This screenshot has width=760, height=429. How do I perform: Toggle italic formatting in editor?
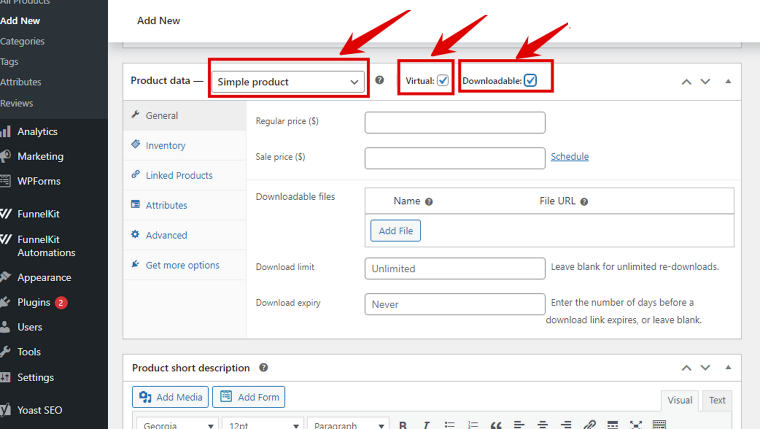click(426, 425)
